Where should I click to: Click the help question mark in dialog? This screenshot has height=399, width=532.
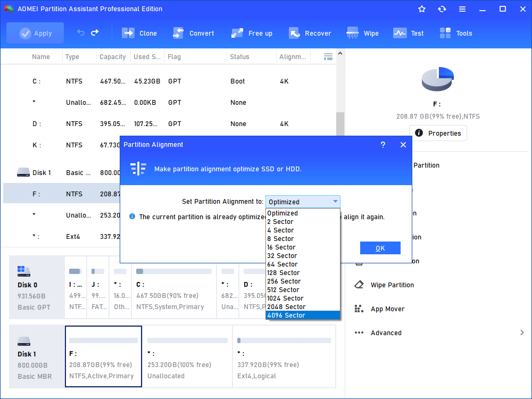pos(383,145)
